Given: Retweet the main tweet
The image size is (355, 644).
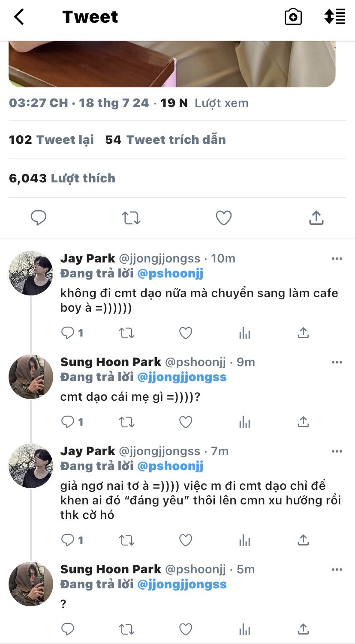Looking at the screenshot, I should pos(131,218).
